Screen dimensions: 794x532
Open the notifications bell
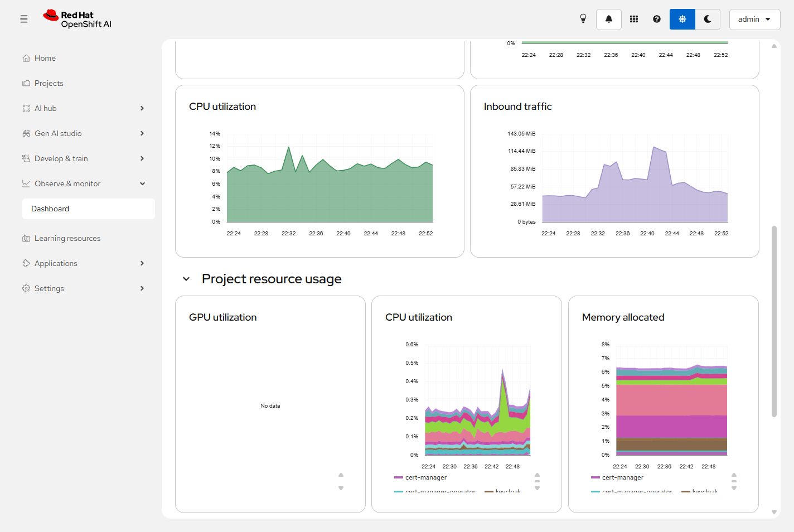tap(609, 19)
